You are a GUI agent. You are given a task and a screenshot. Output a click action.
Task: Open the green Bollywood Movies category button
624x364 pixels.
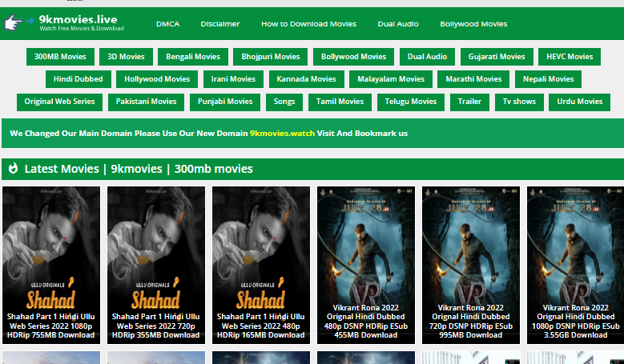(353, 57)
